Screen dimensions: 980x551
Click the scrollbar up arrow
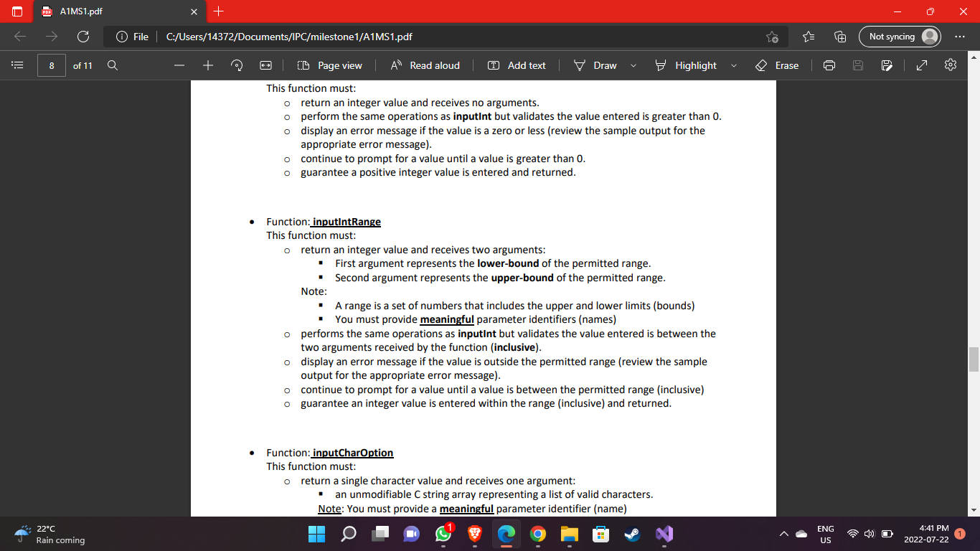point(974,56)
